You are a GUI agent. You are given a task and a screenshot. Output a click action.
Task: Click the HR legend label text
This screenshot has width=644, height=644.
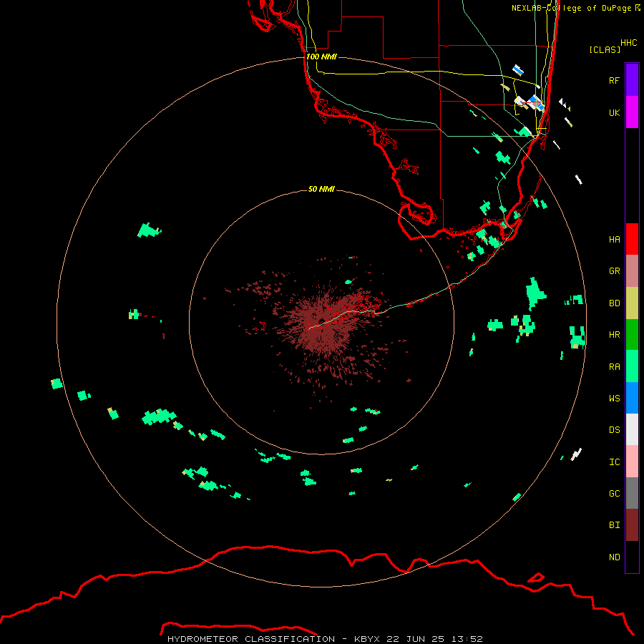[x=614, y=335]
